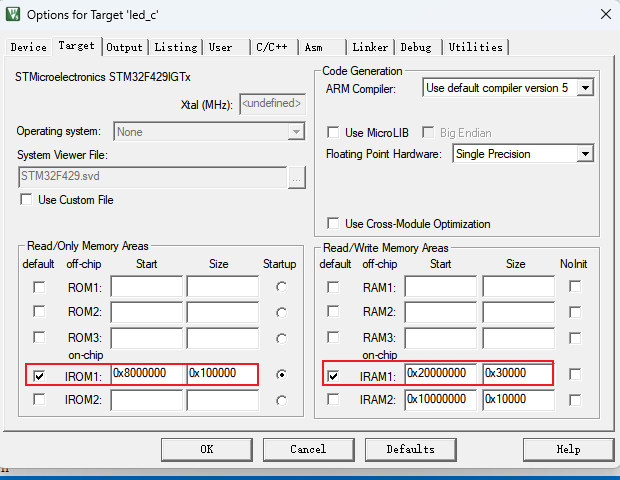Viewport: 620px width, 480px height.
Task: Click the System Viewer File browse button
Action: [x=297, y=178]
